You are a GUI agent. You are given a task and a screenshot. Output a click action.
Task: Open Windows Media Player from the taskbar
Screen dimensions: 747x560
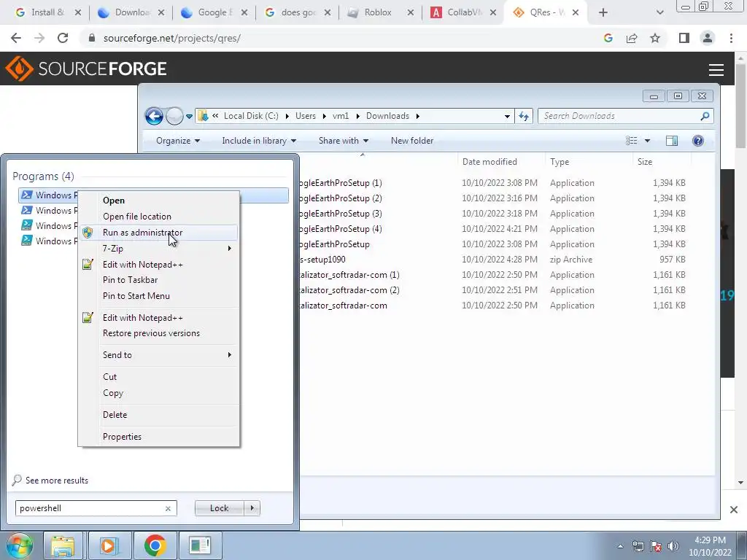[108, 545]
